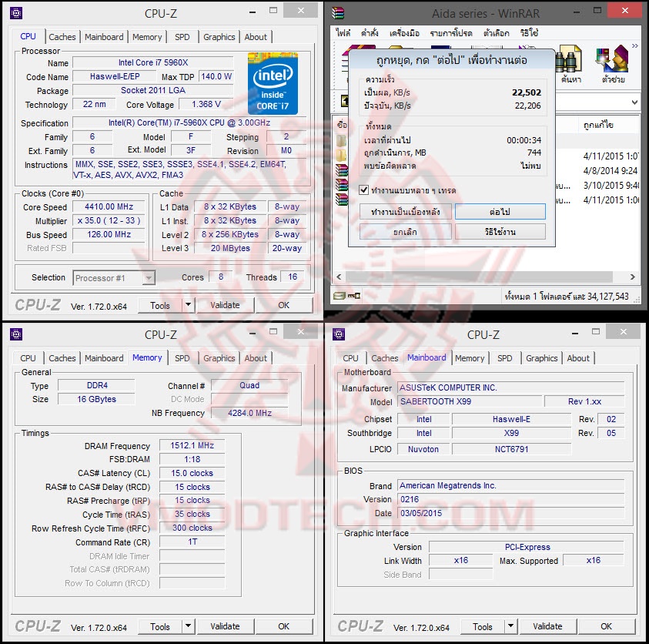
Task: Toggle the ทำงานแบบหลาย ๆ เทรด multithreading checkbox
Action: (x=363, y=190)
